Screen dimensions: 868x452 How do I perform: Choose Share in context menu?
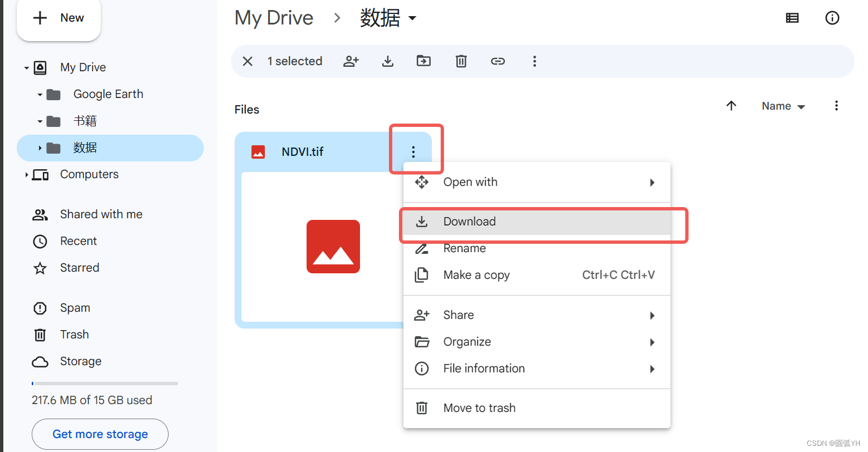coord(536,315)
